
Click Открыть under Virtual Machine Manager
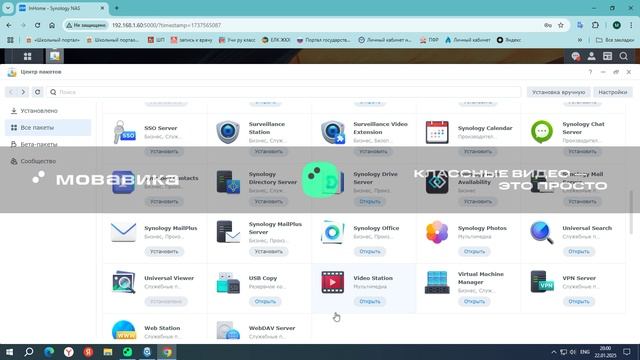coord(474,301)
